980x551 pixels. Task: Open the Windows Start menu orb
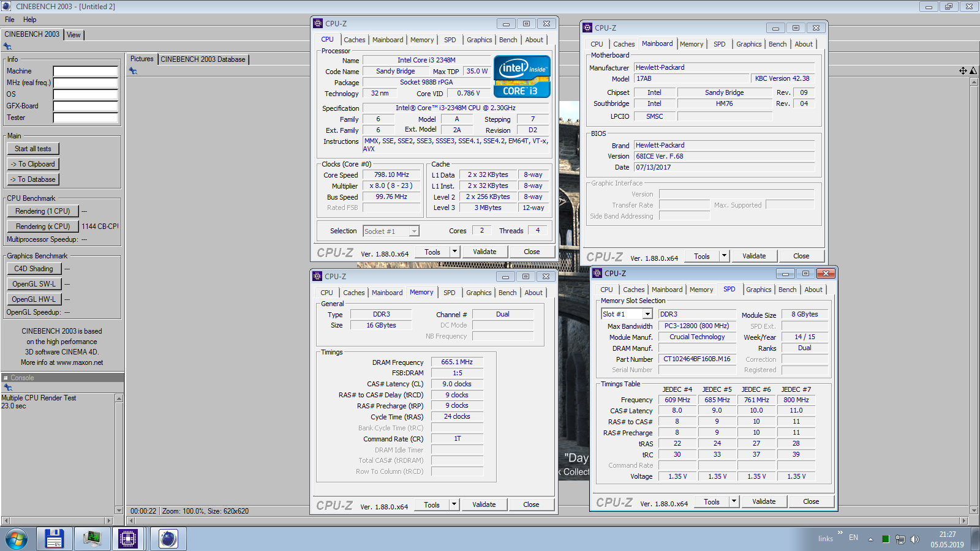pos(17,539)
